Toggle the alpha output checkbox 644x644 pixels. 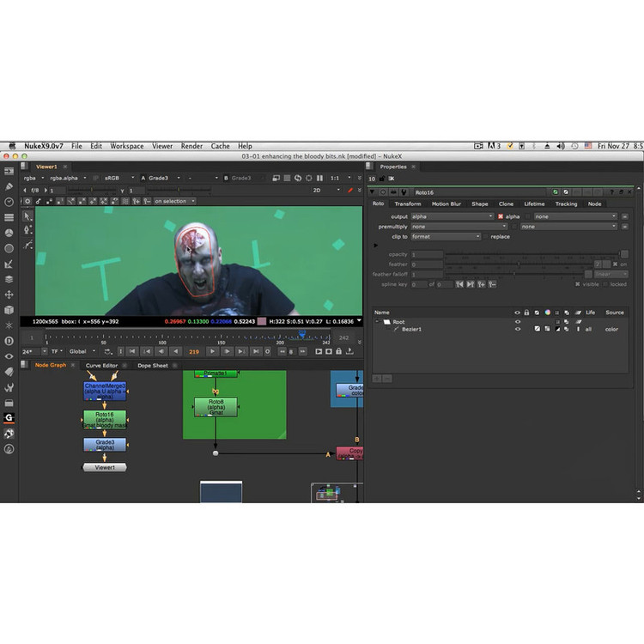click(x=501, y=216)
